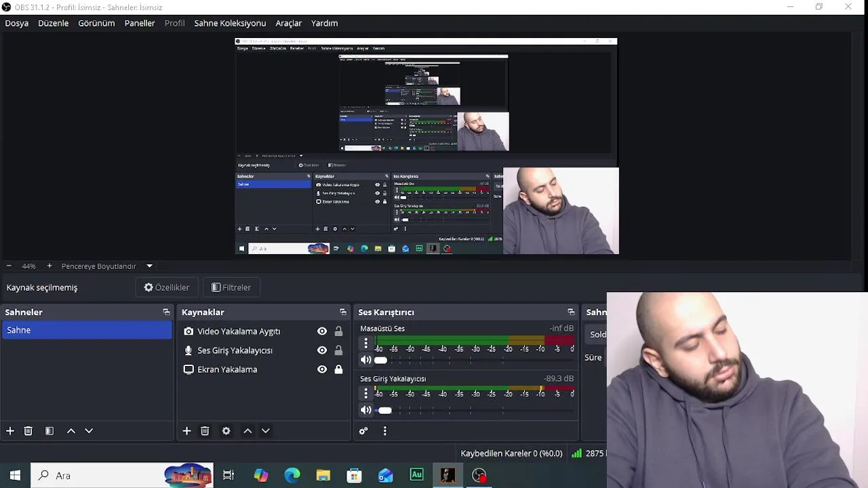This screenshot has height=488, width=868.
Task: Toggle lock on Ekran Yakalama
Action: (338, 369)
